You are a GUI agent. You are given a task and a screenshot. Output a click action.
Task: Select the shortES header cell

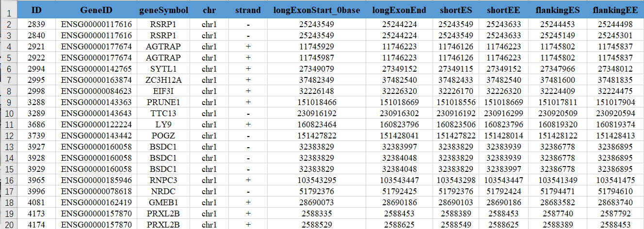click(455, 10)
